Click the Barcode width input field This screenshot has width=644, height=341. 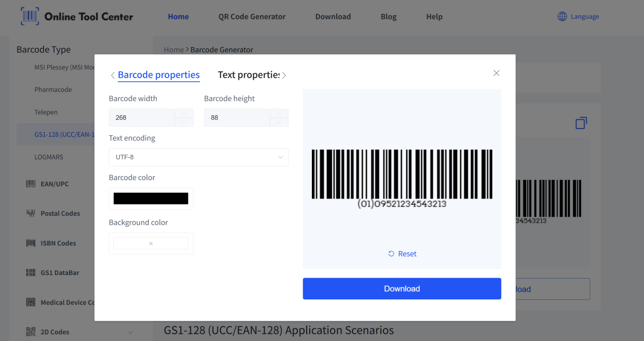coord(142,118)
